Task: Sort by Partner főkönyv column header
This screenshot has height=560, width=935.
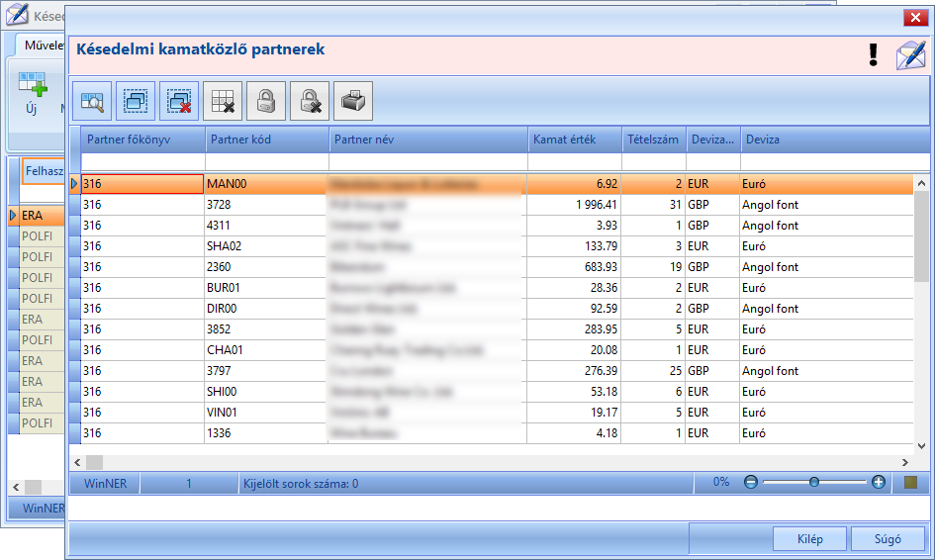Action: (x=143, y=140)
